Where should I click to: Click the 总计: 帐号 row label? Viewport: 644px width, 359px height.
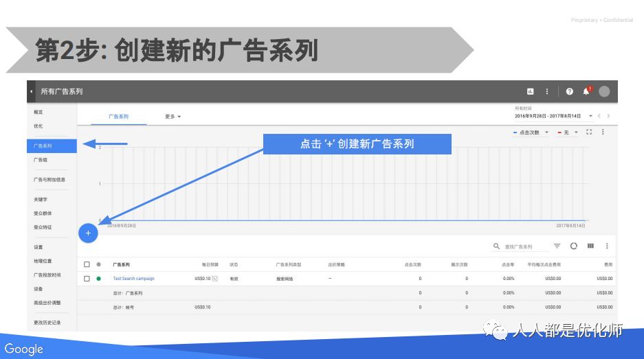(x=124, y=308)
